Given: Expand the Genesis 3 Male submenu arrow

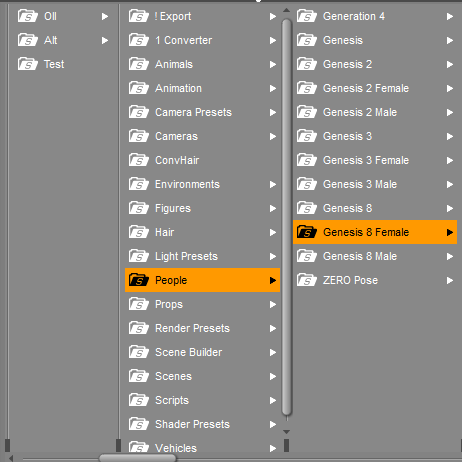Looking at the screenshot, I should (x=450, y=184).
